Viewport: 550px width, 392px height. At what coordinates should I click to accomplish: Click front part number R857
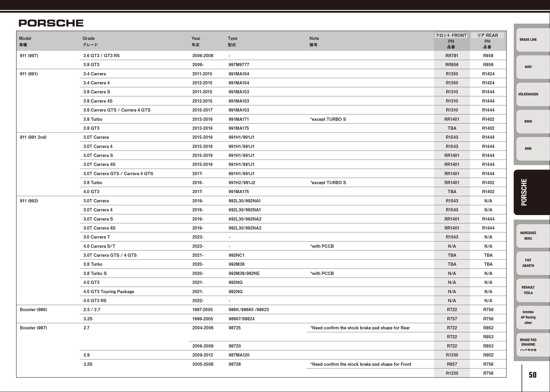[x=452, y=364]
